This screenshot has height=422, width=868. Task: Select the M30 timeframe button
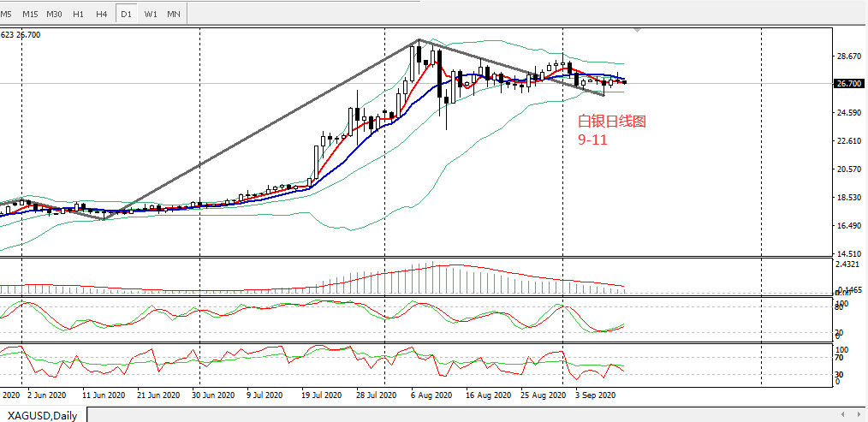tap(54, 14)
